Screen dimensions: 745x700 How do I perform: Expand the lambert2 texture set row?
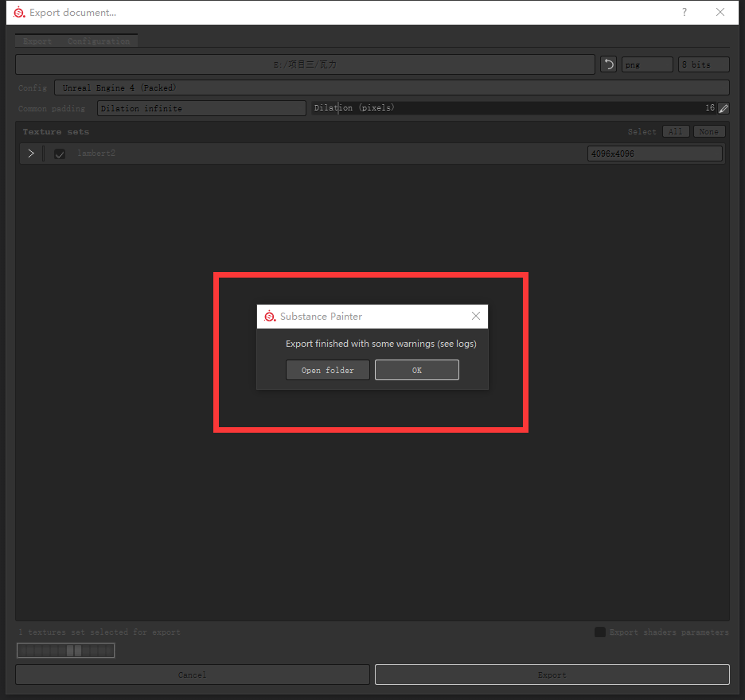tap(31, 154)
